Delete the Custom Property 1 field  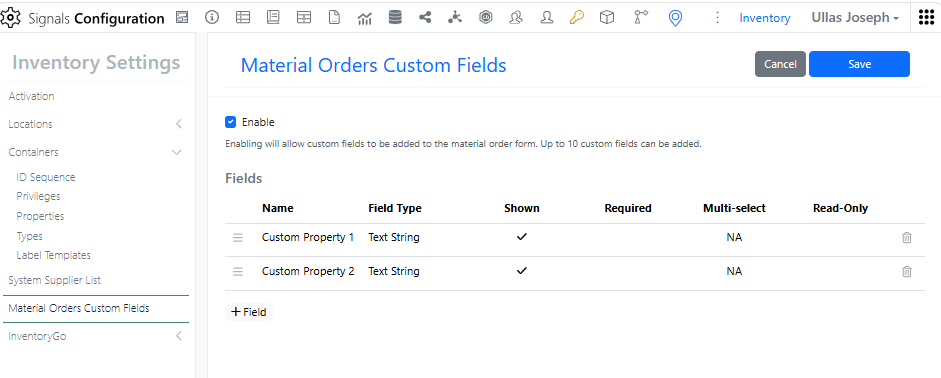(x=907, y=238)
